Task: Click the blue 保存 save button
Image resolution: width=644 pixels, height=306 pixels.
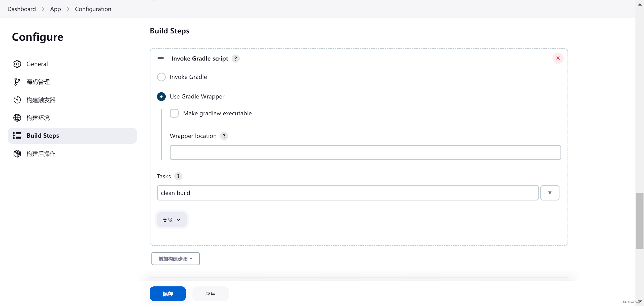Action: (x=168, y=294)
